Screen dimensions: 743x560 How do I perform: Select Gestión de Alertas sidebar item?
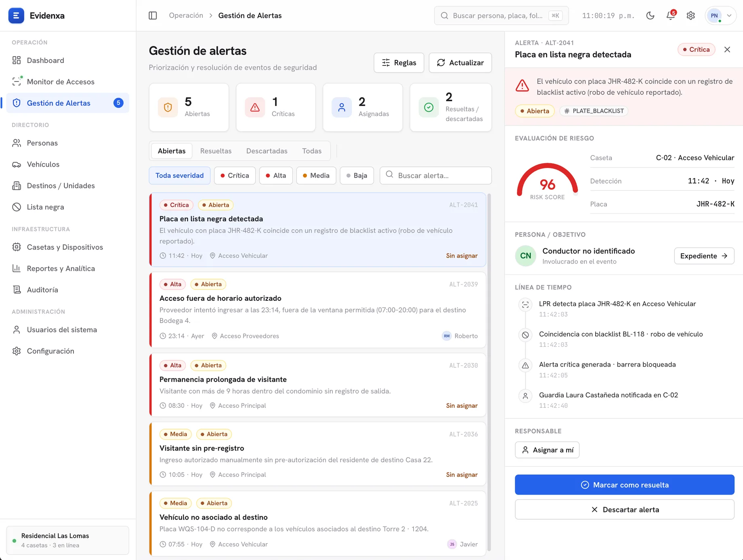pyautogui.click(x=68, y=103)
